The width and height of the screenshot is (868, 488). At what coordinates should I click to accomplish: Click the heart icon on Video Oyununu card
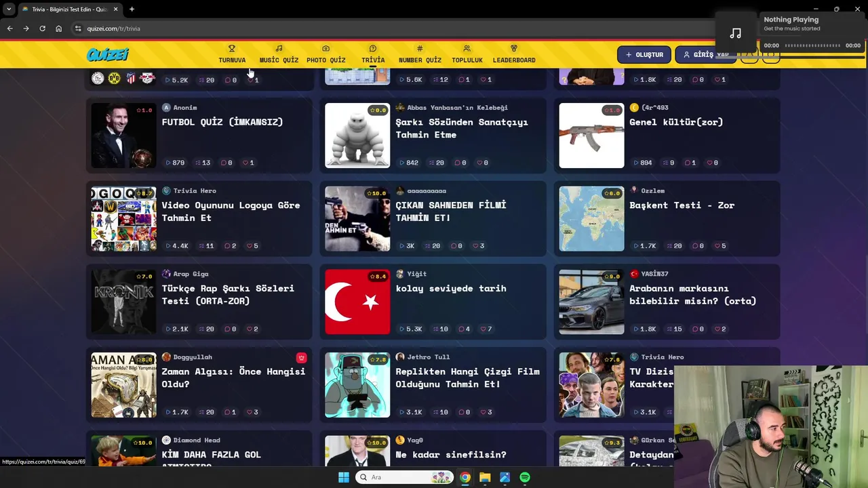[248, 246]
